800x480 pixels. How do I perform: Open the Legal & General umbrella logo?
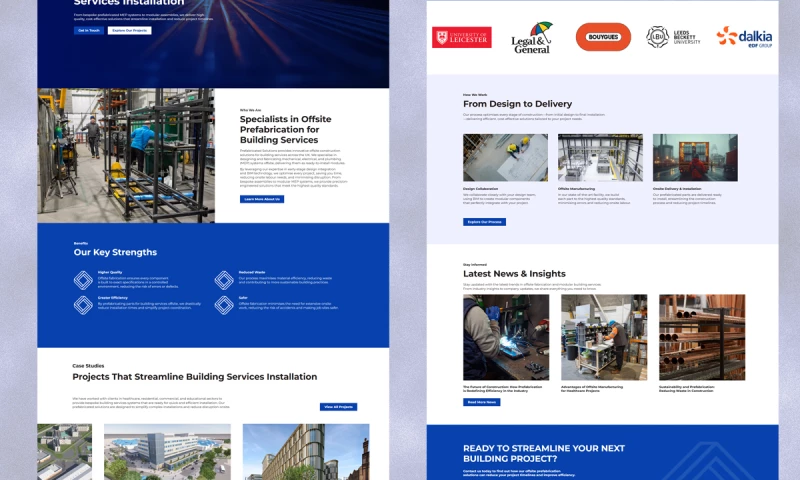(x=532, y=37)
